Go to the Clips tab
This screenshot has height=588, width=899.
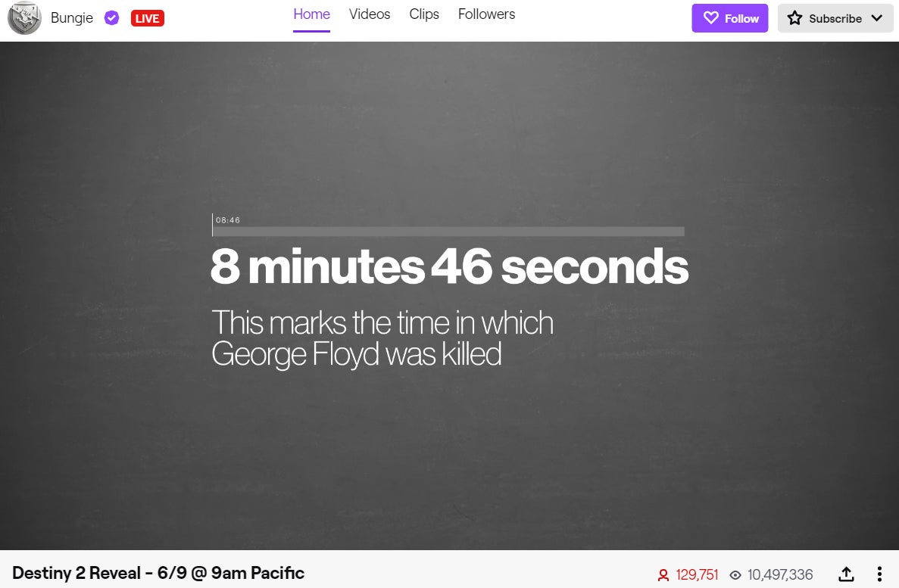point(424,14)
